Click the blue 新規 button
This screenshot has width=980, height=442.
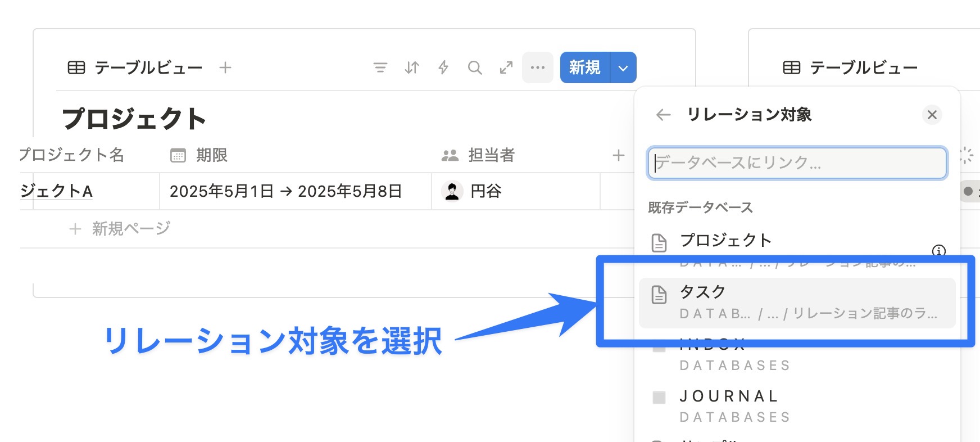click(585, 67)
